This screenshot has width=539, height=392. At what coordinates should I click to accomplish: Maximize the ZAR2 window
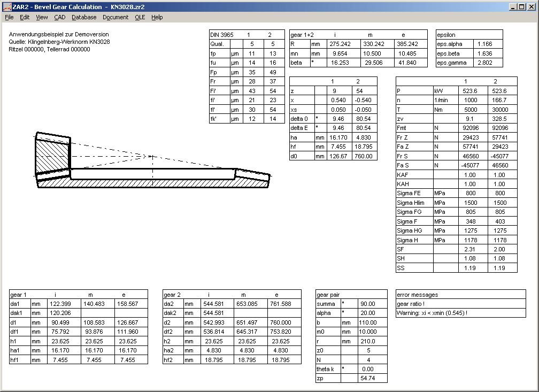[522, 6]
